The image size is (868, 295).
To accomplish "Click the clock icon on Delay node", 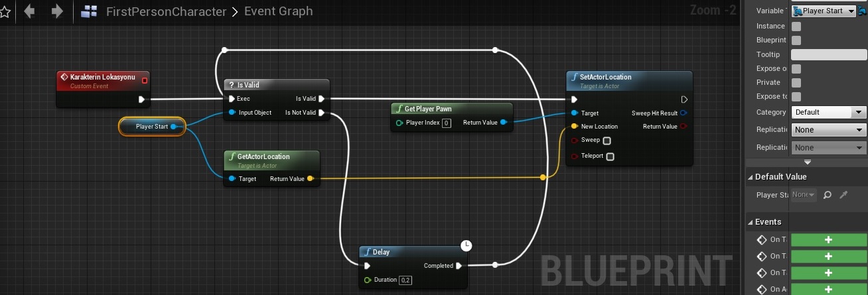I will (467, 246).
